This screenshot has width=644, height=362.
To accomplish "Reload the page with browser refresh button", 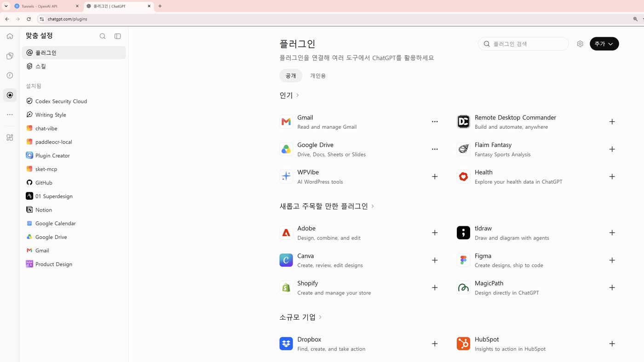I will coord(29,19).
